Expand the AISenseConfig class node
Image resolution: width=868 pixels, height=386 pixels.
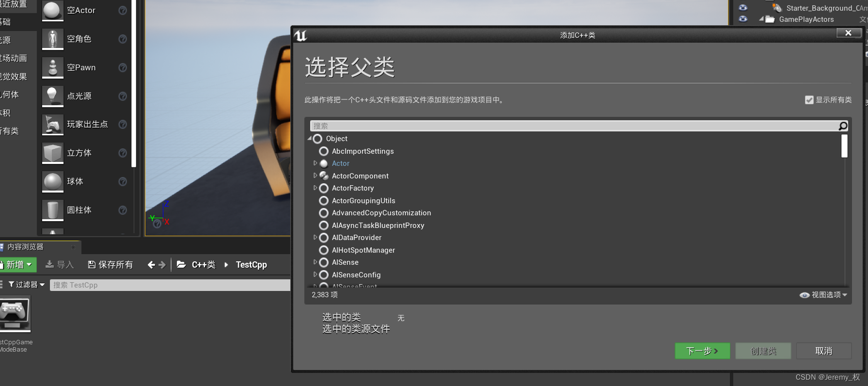(316, 274)
